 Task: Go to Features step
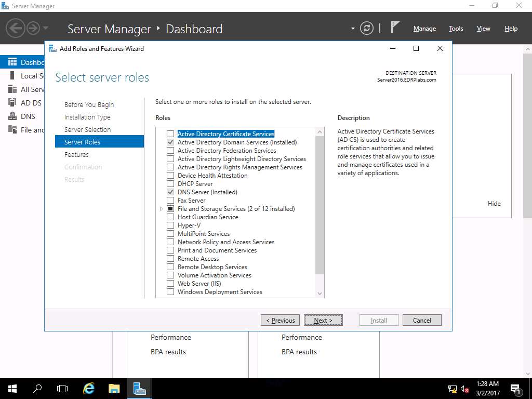click(76, 154)
